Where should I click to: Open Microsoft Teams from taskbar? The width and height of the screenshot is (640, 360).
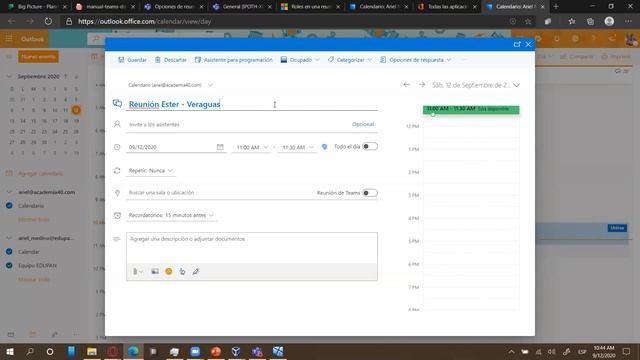click(257, 351)
